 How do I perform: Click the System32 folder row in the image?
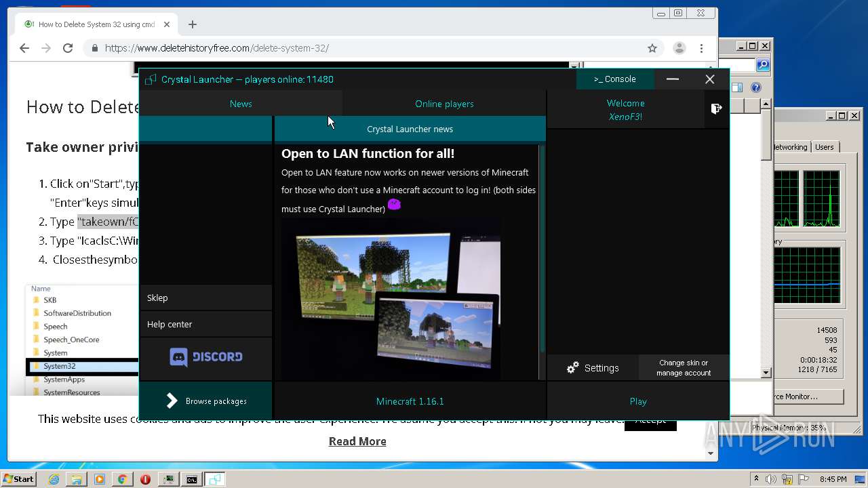pyautogui.click(x=82, y=366)
